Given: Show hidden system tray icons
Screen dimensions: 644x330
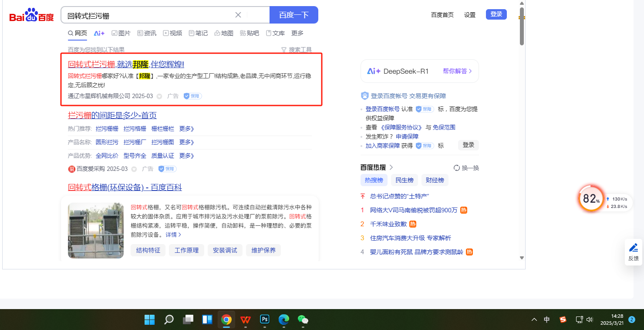Looking at the screenshot, I should pos(534,320).
